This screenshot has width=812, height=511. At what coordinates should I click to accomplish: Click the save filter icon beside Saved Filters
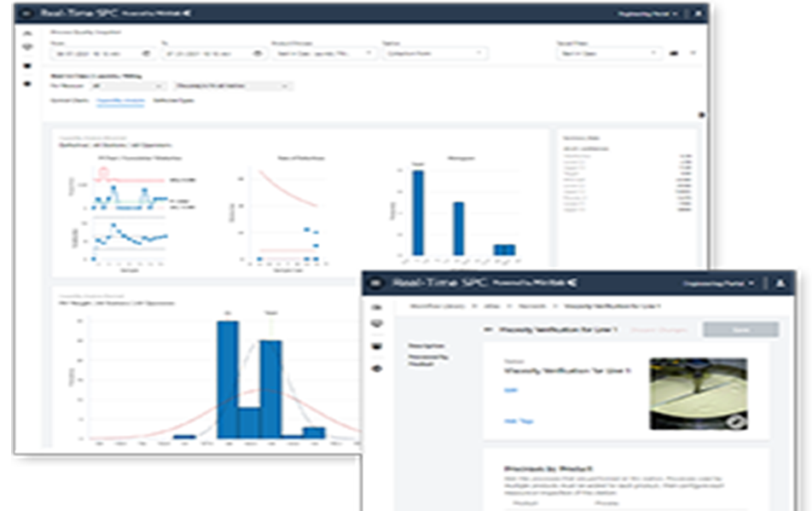coord(676,53)
